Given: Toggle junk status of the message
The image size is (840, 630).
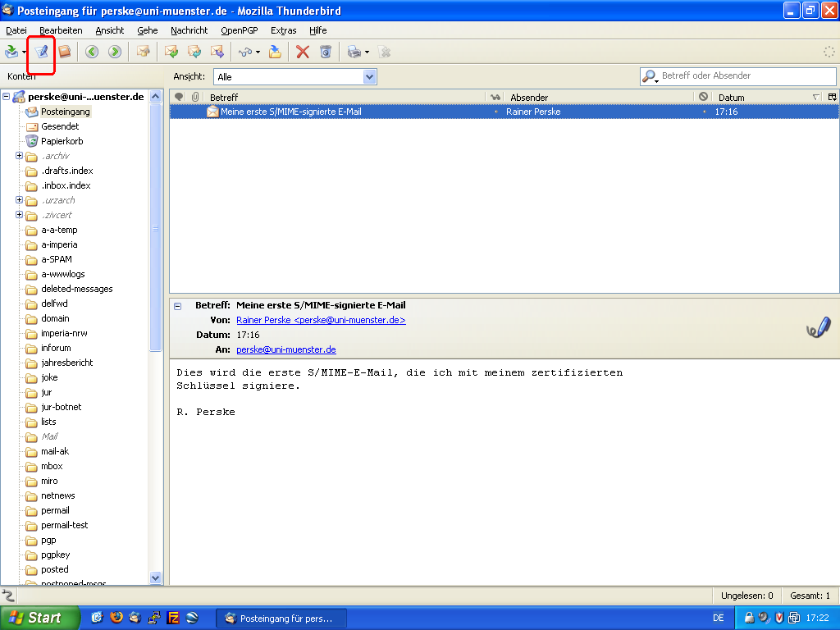Looking at the screenshot, I should tap(704, 112).
